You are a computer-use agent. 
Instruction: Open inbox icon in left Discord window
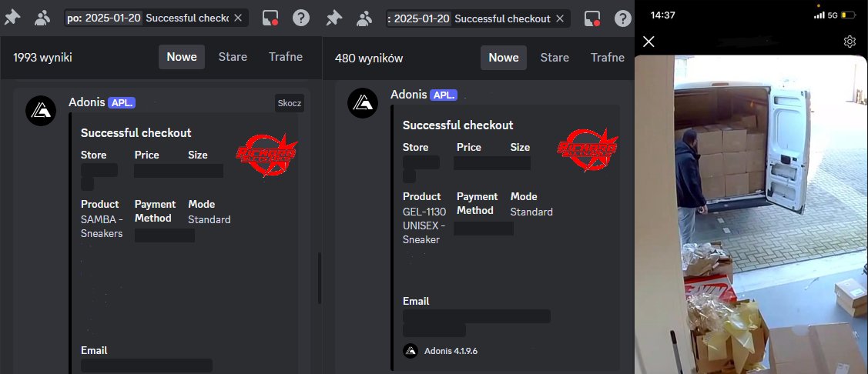pyautogui.click(x=270, y=18)
